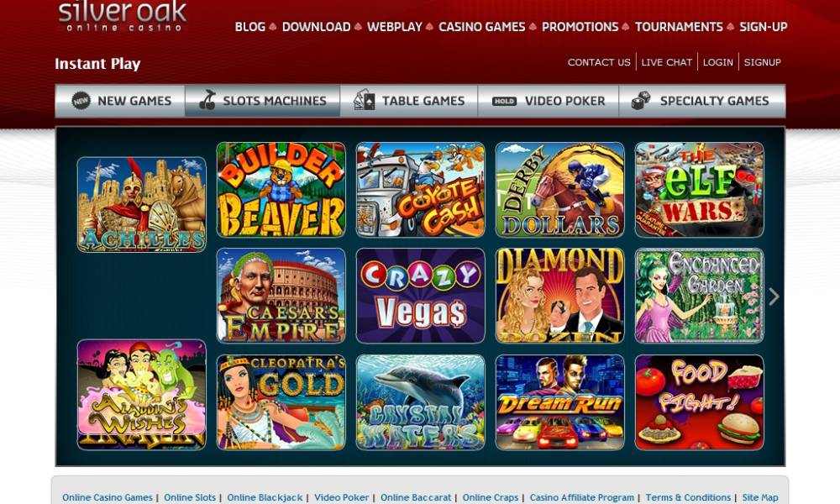
Task: Open the Login link
Action: 718,62
